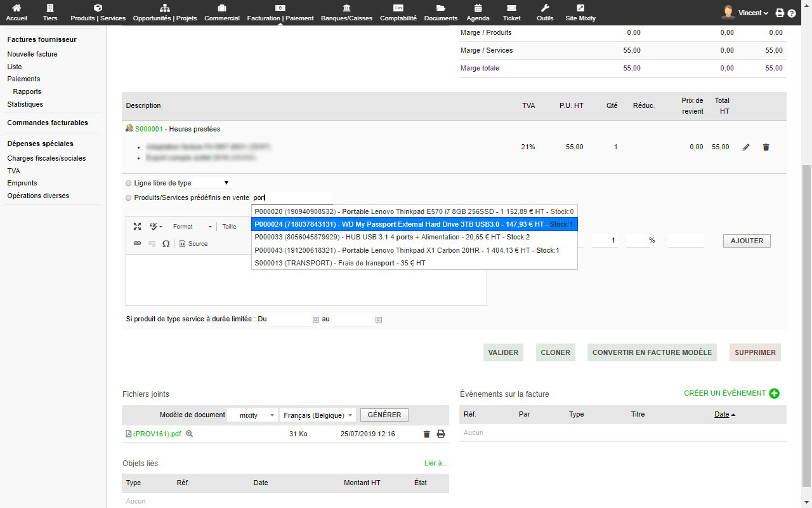Open the Format dropdown in editor toolbar
Viewport: 812px width, 508px height.
click(192, 227)
